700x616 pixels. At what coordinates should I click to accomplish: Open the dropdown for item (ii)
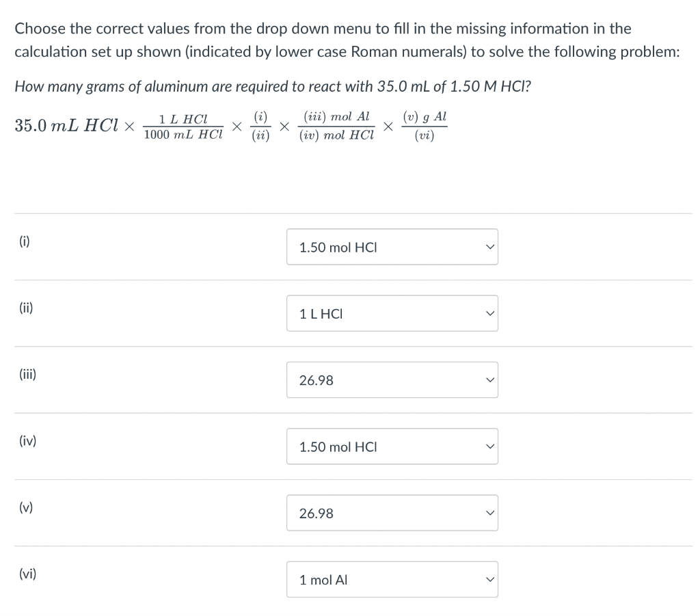[392, 313]
